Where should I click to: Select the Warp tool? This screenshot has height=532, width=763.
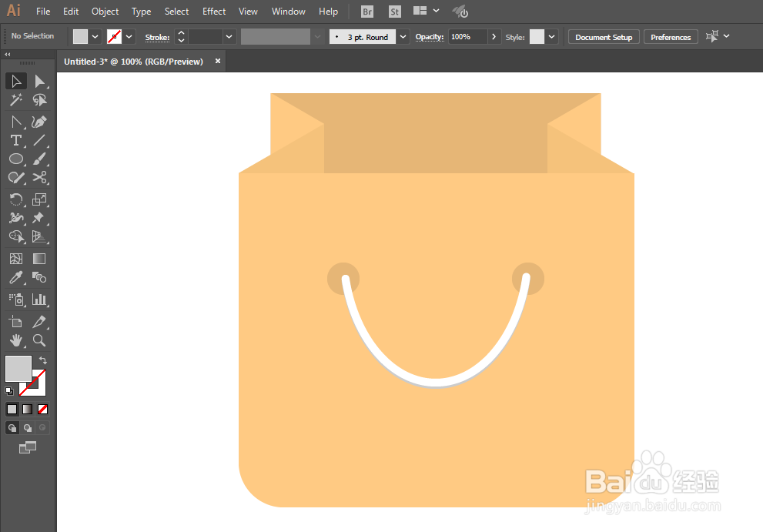pos(16,218)
